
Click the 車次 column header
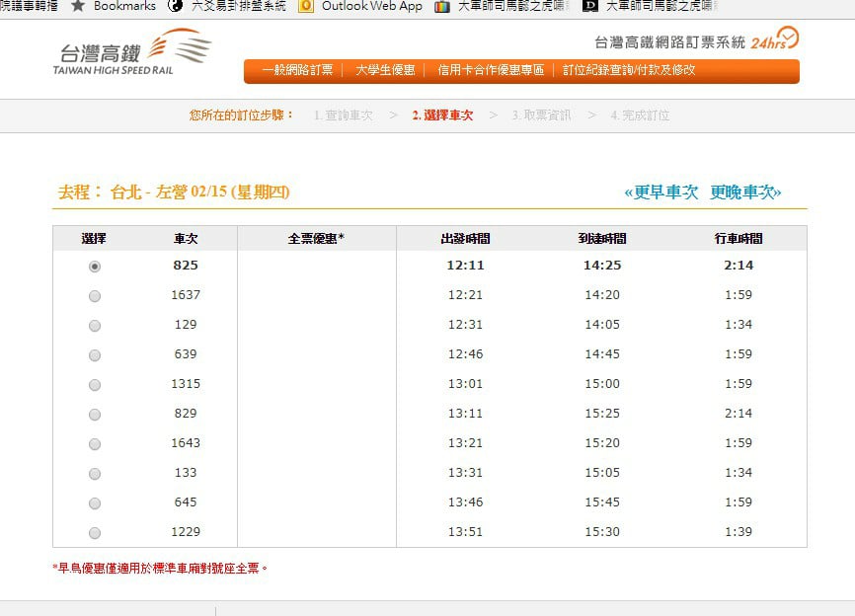(186, 238)
